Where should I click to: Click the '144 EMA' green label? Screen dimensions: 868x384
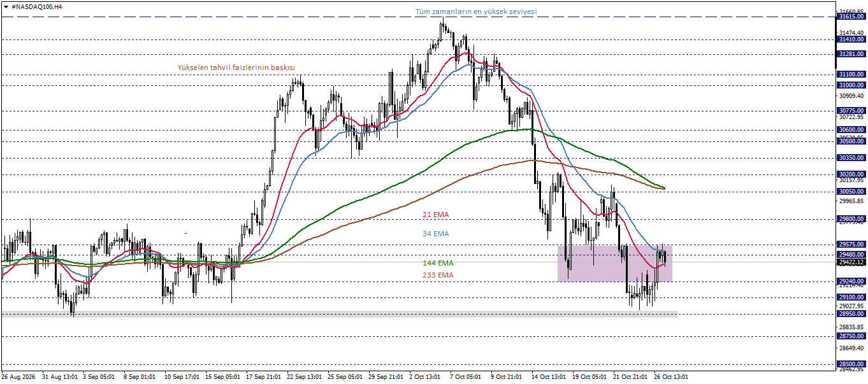coord(438,262)
